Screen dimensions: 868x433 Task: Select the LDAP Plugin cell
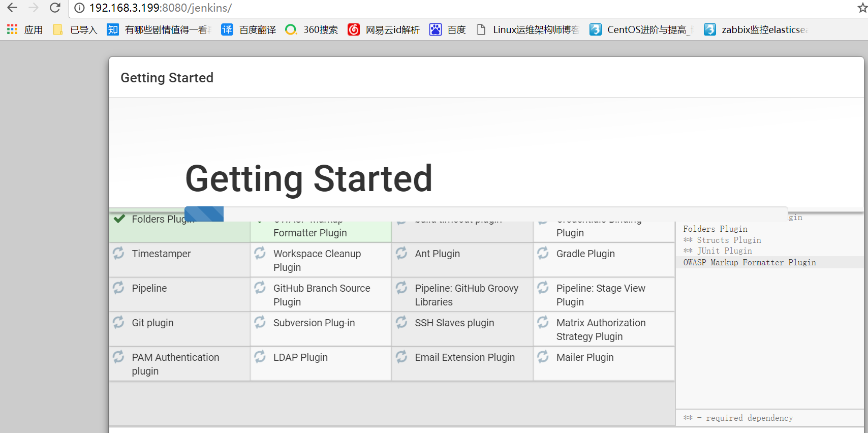pos(321,363)
